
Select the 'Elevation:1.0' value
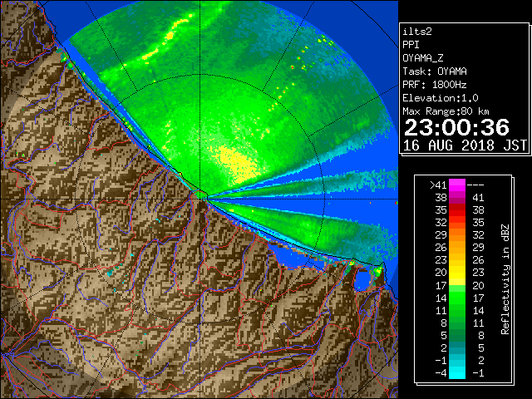[x=441, y=98]
